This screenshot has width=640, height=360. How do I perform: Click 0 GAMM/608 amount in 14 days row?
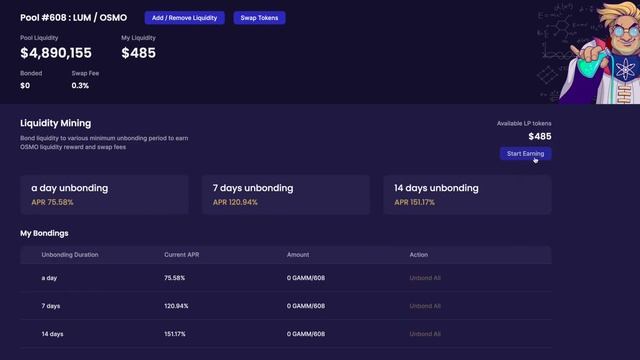click(x=306, y=334)
